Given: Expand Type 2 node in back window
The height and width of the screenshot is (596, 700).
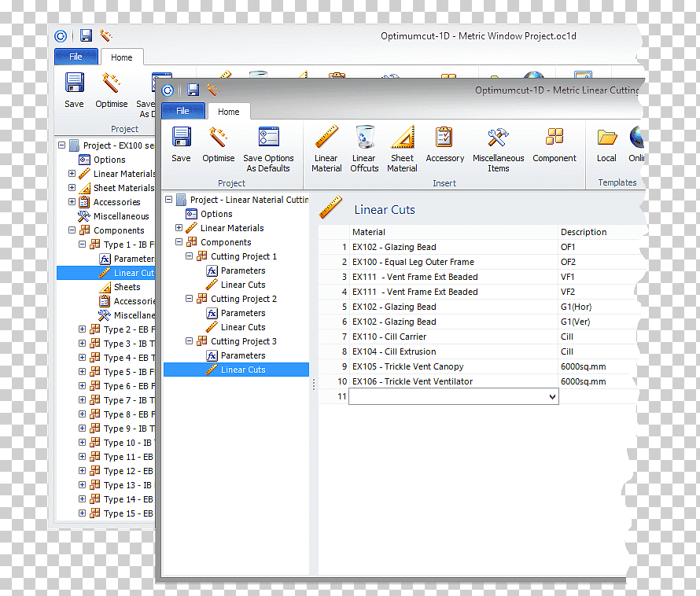Looking at the screenshot, I should coord(82,329).
